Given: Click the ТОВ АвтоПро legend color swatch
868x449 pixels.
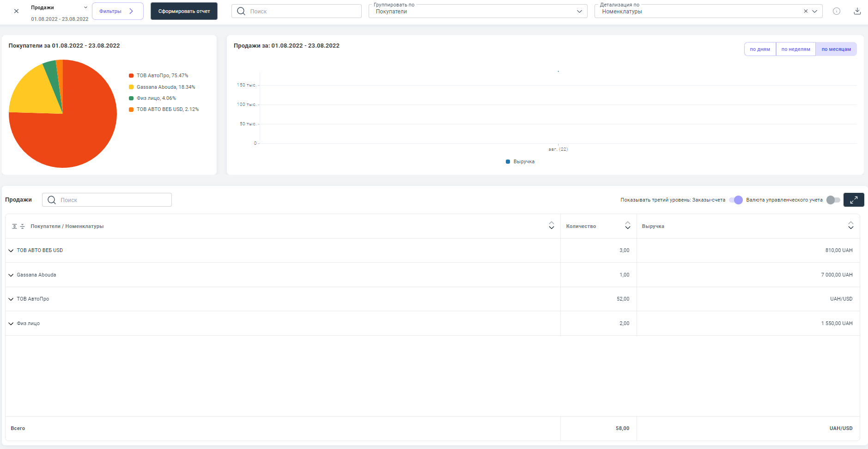Looking at the screenshot, I should pyautogui.click(x=131, y=76).
